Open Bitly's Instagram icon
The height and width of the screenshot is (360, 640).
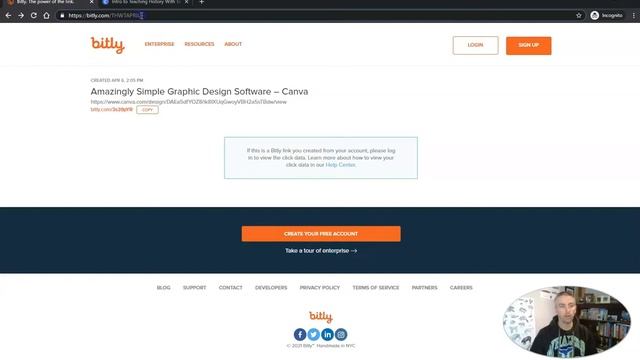tap(341, 334)
